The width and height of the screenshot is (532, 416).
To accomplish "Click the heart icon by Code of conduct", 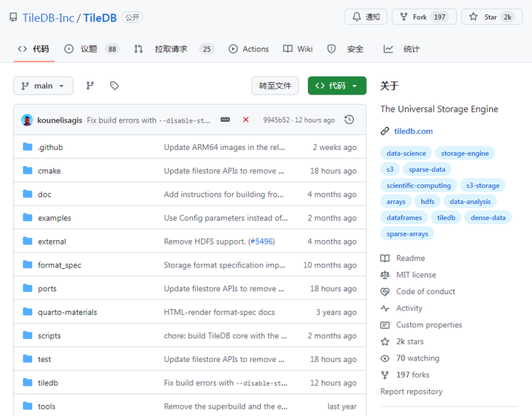I will tap(385, 291).
